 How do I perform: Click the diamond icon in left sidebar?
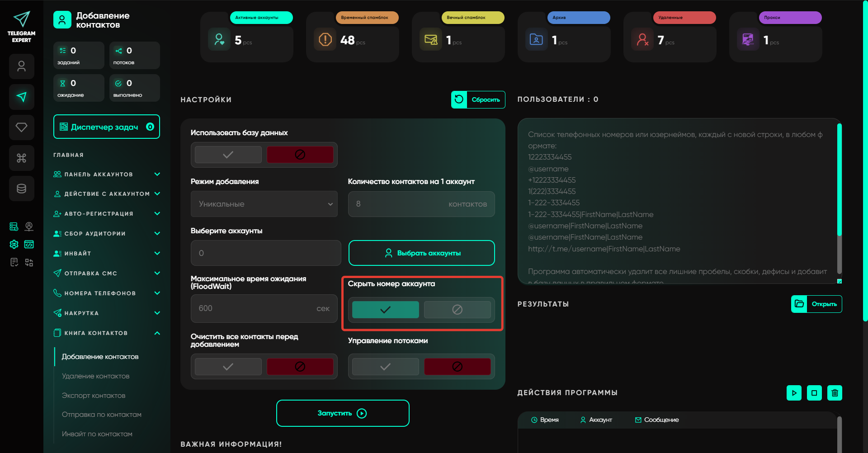[21, 127]
